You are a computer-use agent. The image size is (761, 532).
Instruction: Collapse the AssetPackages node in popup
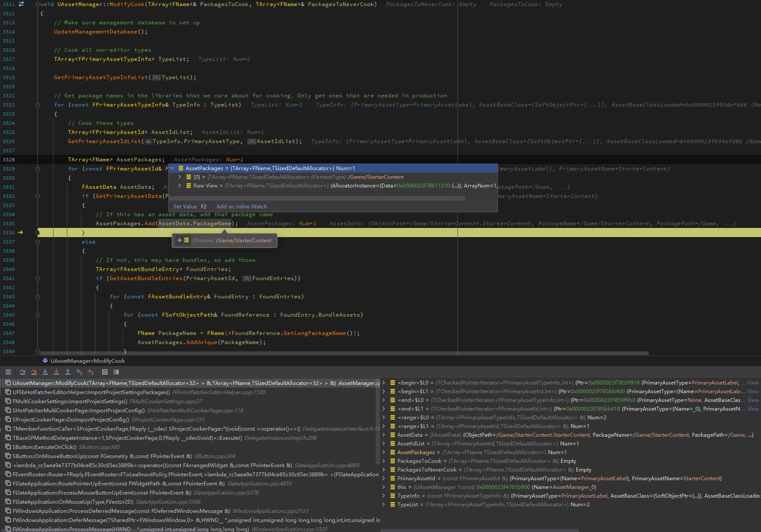pos(172,168)
